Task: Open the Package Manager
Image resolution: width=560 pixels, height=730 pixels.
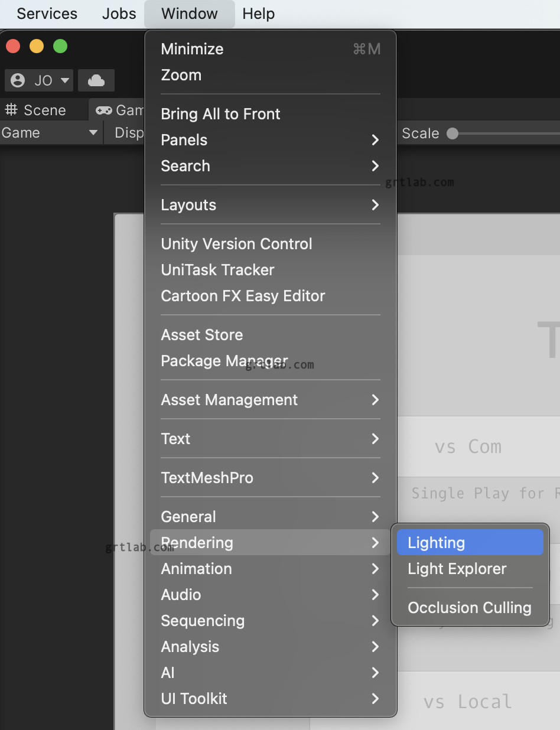Action: [x=224, y=361]
